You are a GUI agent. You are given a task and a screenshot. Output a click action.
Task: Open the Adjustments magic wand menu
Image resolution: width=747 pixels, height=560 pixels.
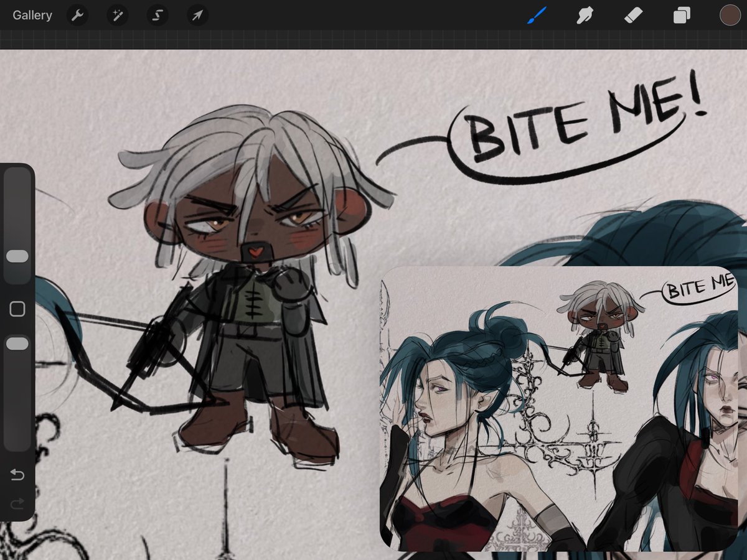(x=117, y=15)
